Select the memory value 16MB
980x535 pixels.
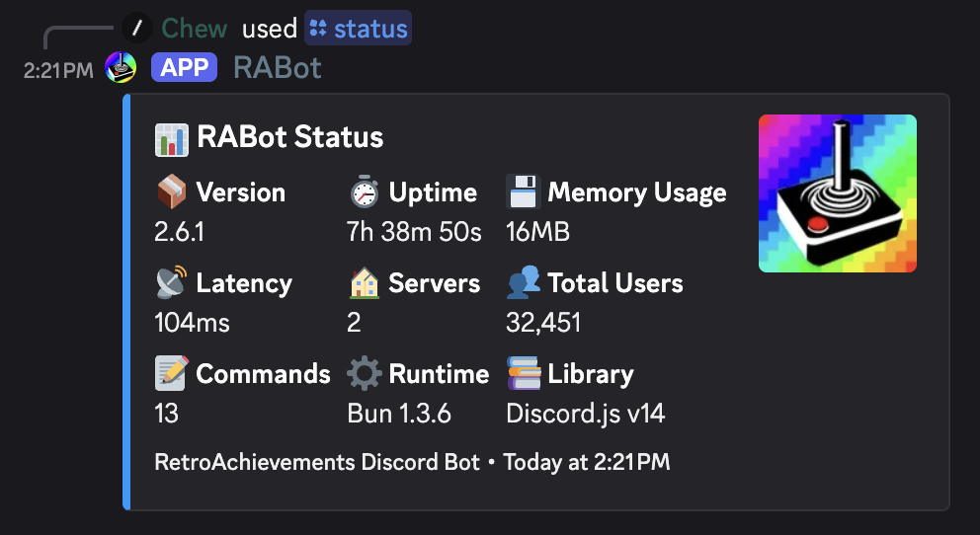[537, 232]
